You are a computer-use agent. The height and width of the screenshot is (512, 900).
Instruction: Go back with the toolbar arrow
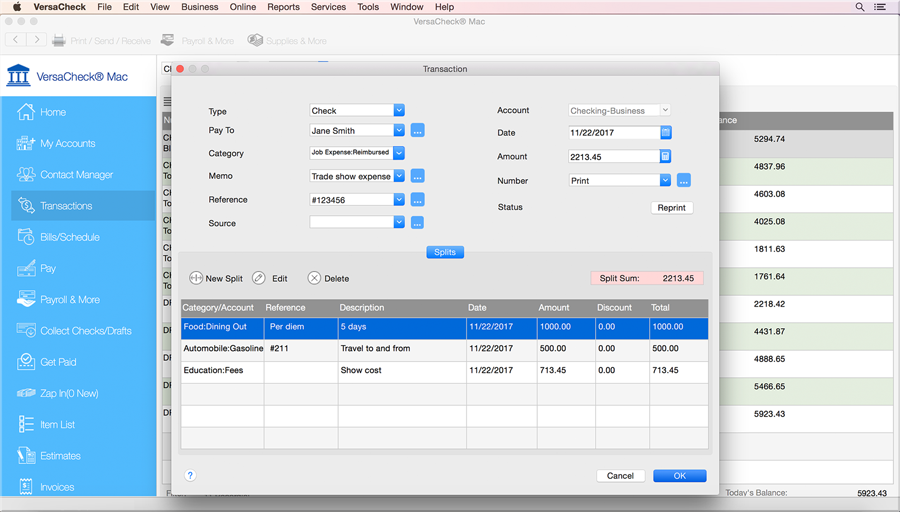(x=15, y=40)
